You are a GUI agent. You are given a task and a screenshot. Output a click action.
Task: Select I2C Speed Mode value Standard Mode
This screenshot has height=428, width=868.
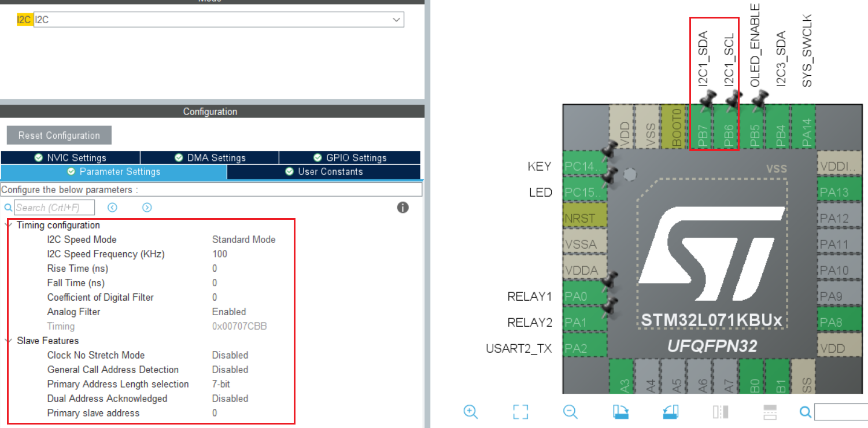point(243,239)
